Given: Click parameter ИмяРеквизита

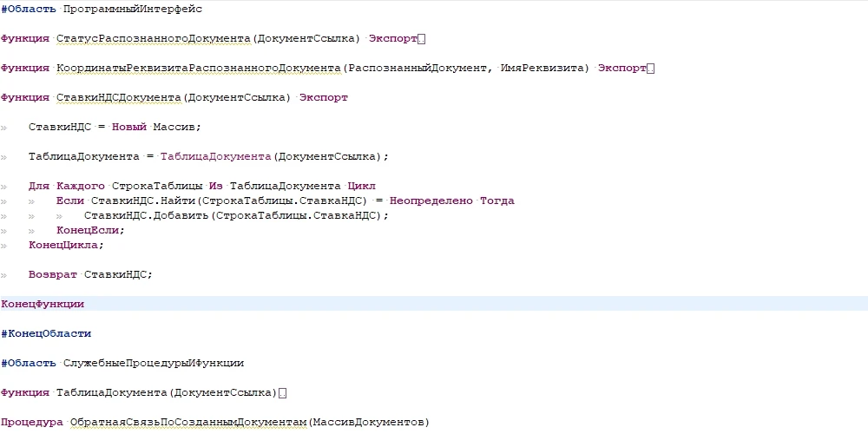Looking at the screenshot, I should [x=542, y=68].
